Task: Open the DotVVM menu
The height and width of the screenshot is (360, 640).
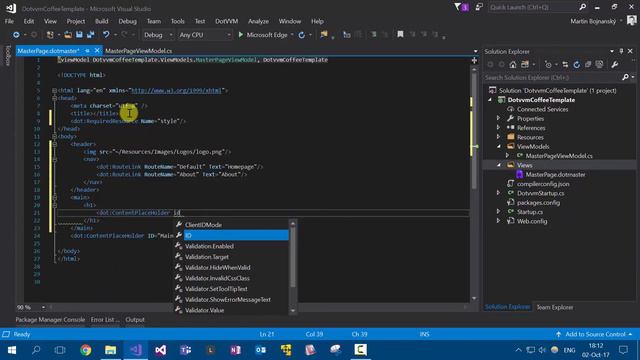Action: pos(227,21)
